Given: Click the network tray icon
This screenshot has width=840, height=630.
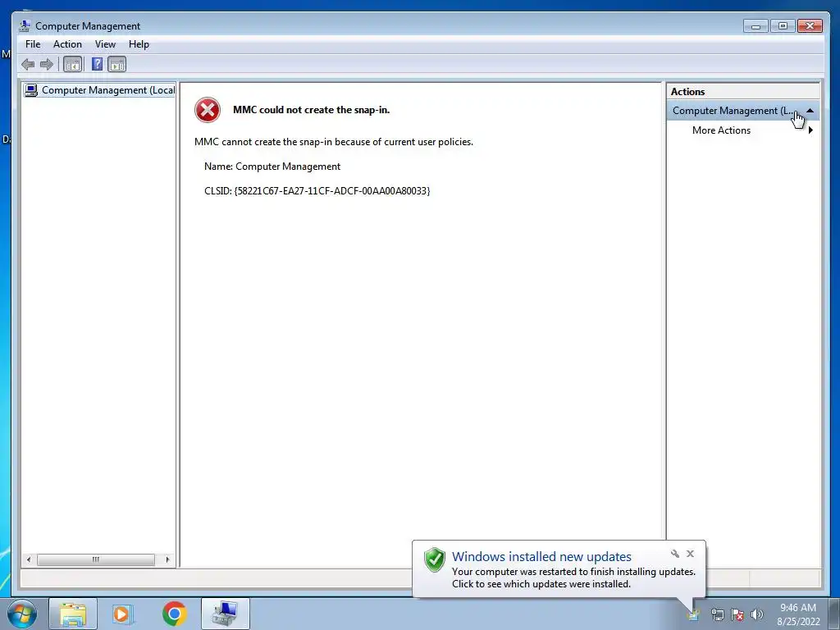Looking at the screenshot, I should tap(717, 614).
